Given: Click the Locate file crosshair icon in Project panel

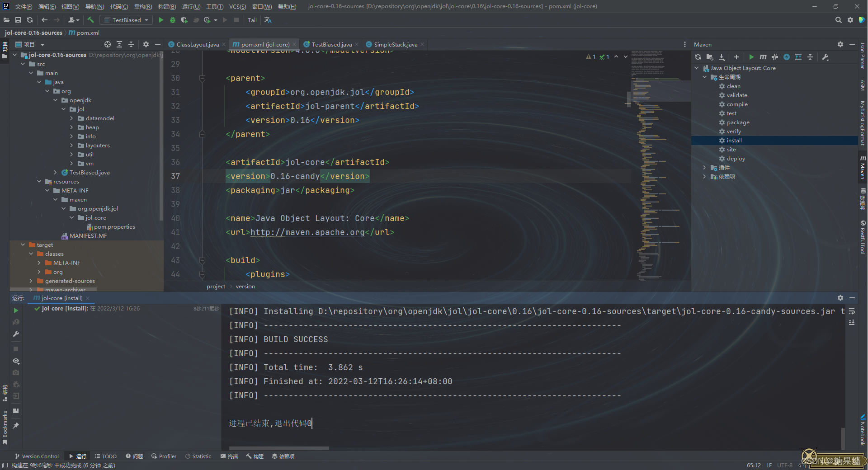Looking at the screenshot, I should (x=108, y=44).
